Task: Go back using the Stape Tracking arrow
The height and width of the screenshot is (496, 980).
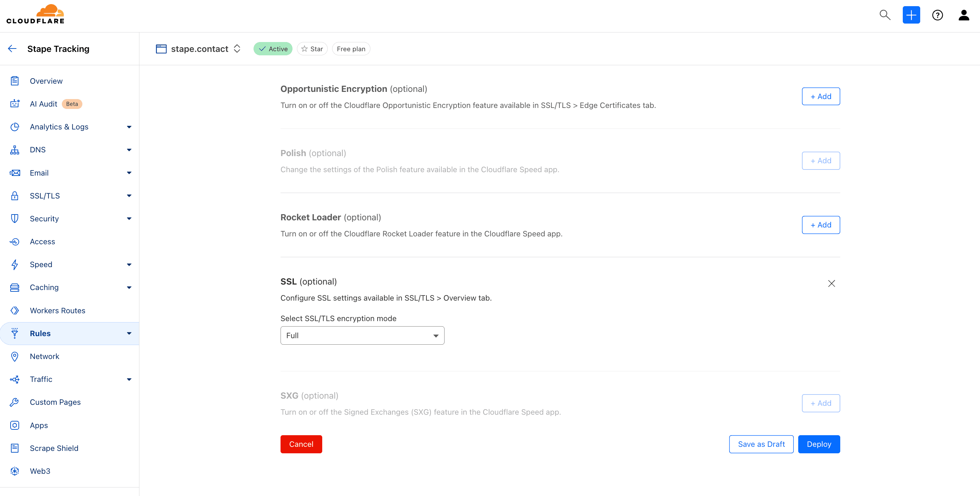Action: tap(12, 49)
